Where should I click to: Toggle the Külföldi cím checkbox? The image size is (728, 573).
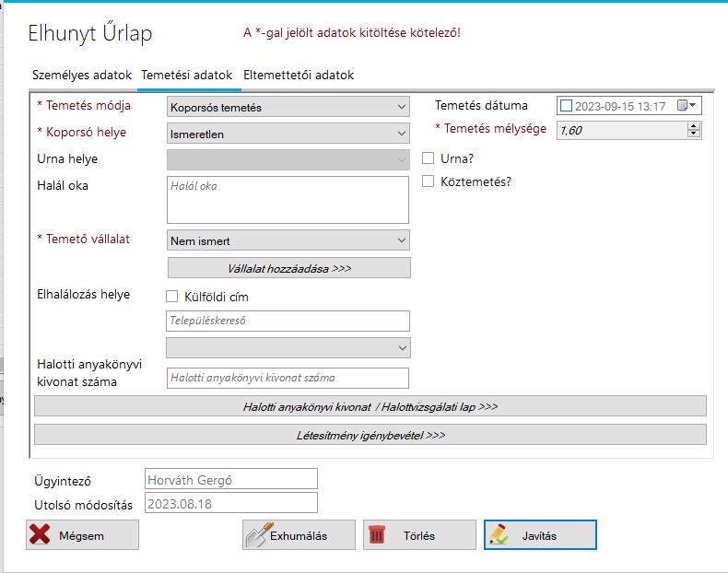tap(171, 297)
